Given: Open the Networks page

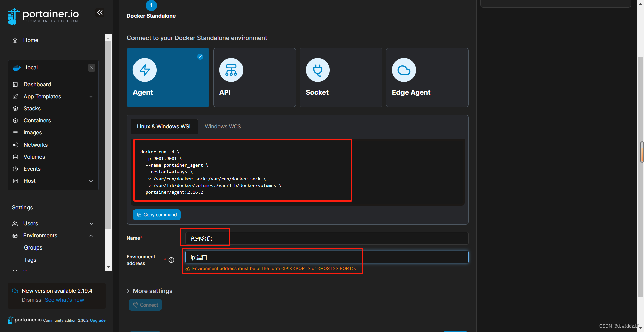Looking at the screenshot, I should [x=36, y=145].
